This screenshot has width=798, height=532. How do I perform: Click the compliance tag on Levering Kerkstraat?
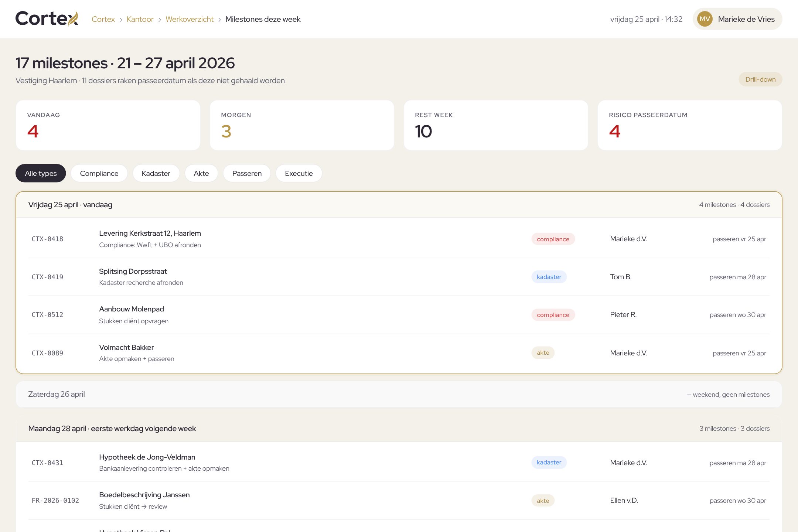point(553,239)
